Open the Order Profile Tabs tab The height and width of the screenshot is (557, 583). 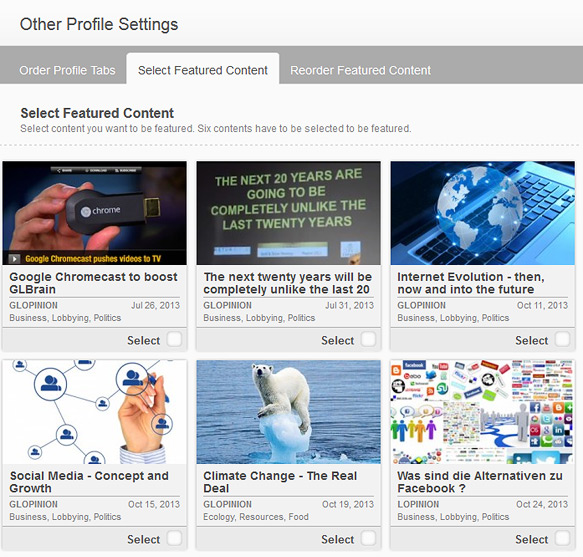[67, 70]
